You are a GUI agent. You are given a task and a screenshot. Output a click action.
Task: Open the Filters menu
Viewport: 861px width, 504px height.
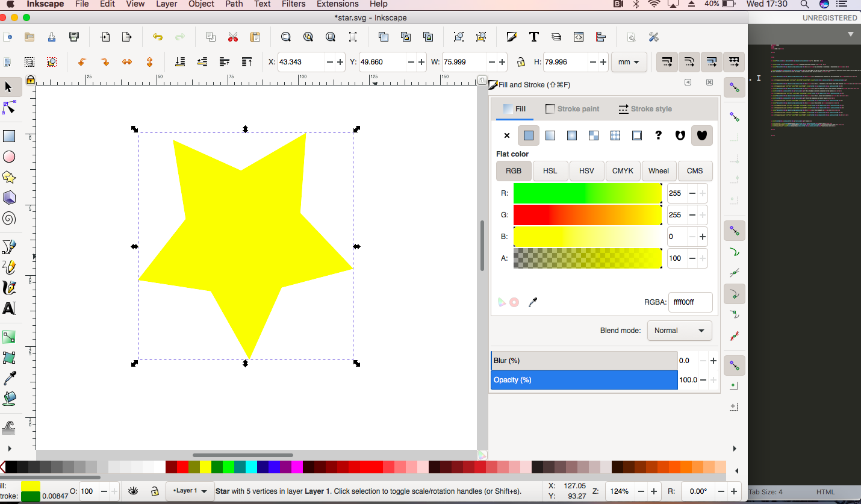pyautogui.click(x=293, y=4)
